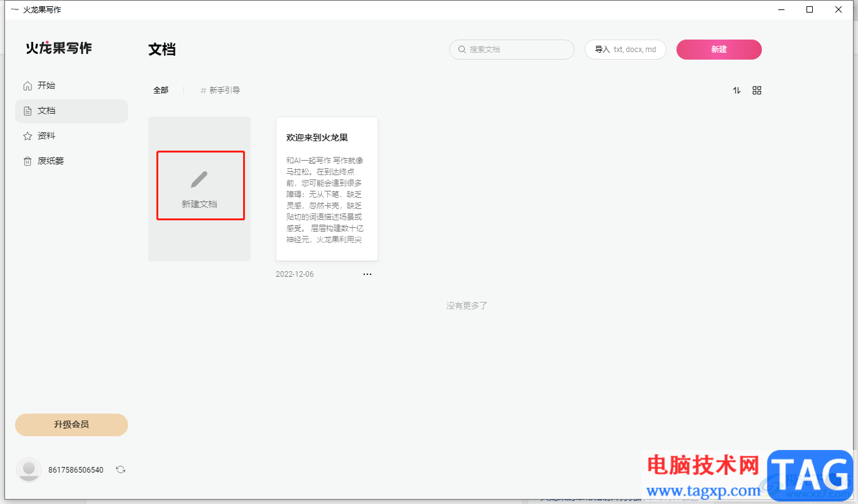Click the 没有更多了 text
The image size is (858, 504).
point(467,306)
